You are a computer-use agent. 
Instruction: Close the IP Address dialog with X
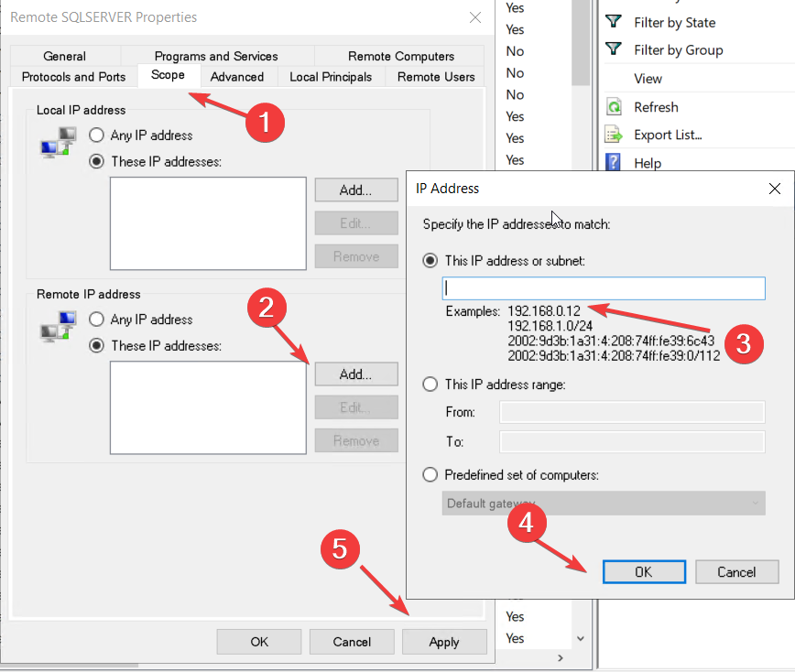pyautogui.click(x=774, y=189)
